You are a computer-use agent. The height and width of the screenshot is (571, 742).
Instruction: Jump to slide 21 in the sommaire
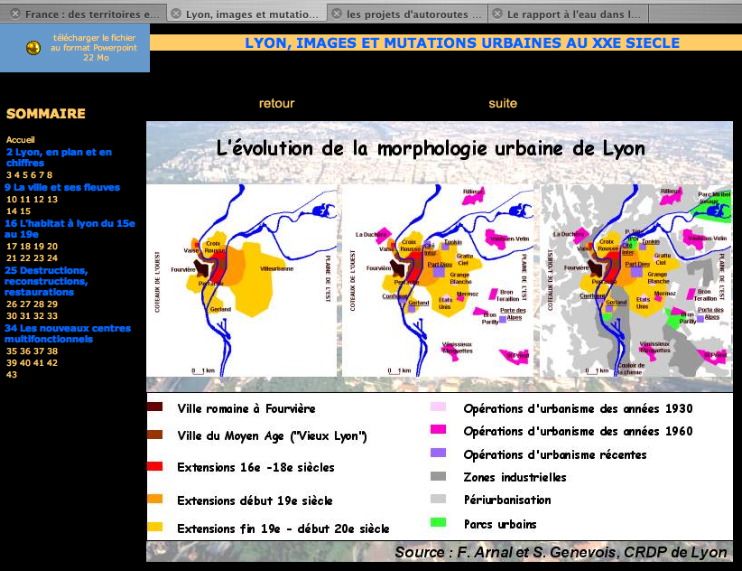[11, 258]
